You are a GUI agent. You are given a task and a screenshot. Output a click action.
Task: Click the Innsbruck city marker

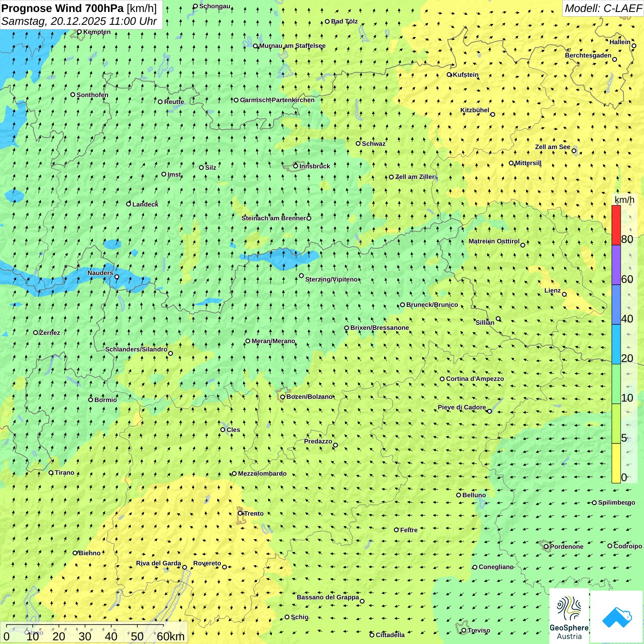[x=296, y=166]
